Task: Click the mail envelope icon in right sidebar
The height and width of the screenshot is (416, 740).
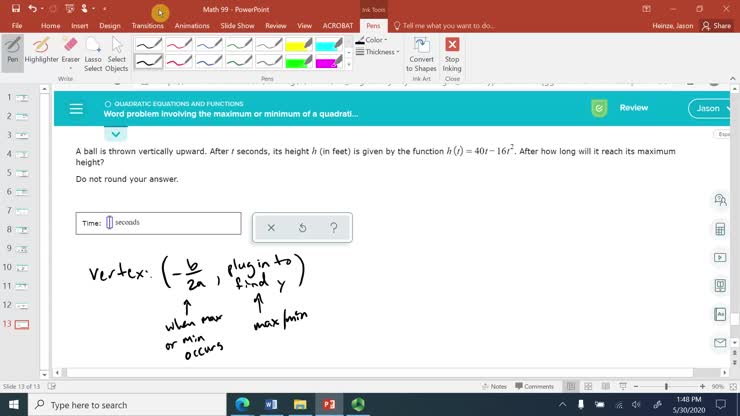Action: tap(720, 342)
